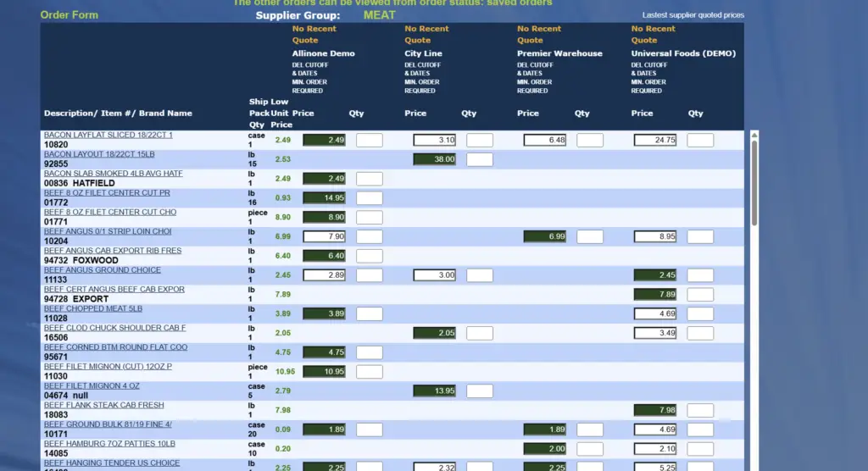The width and height of the screenshot is (868, 471).
Task: Click Premier Warehouse qty box beside 1.89 price
Action: pyautogui.click(x=590, y=430)
